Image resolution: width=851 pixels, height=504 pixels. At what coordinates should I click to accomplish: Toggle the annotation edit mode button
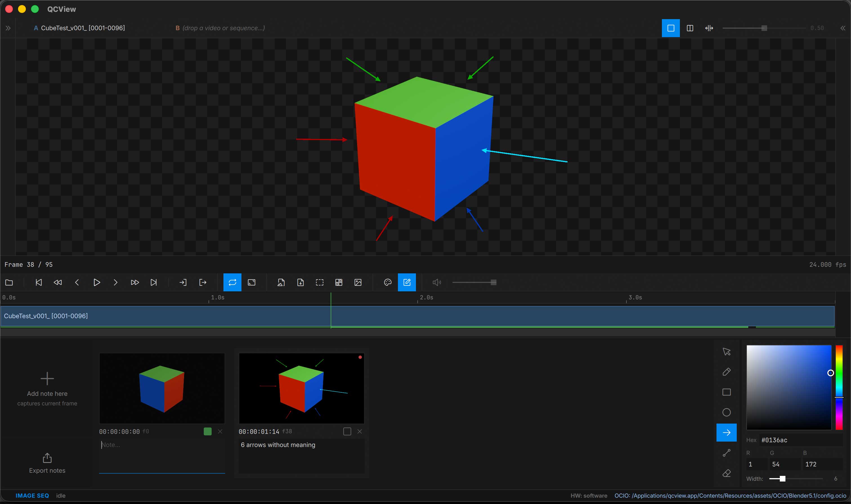click(x=407, y=283)
